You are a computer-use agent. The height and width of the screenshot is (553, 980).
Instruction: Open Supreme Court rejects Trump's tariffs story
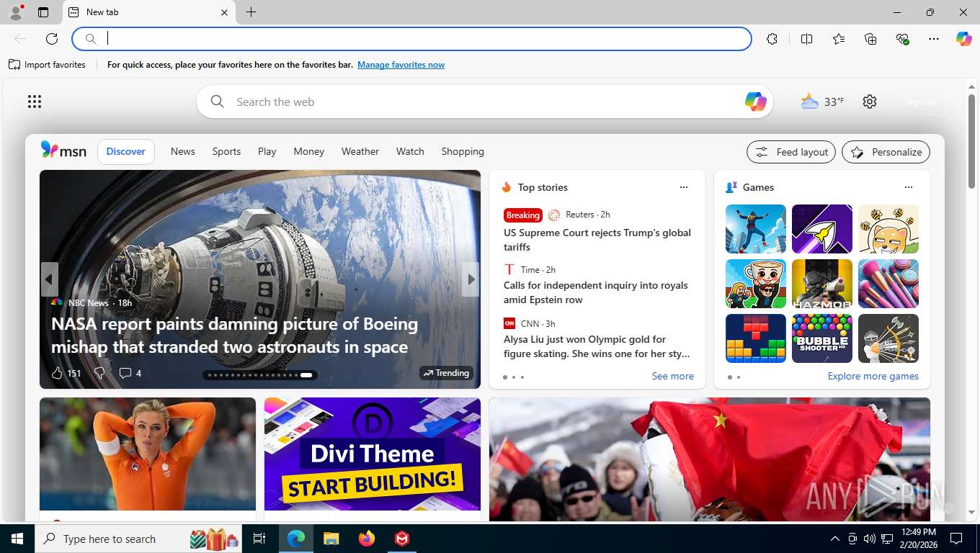click(597, 240)
